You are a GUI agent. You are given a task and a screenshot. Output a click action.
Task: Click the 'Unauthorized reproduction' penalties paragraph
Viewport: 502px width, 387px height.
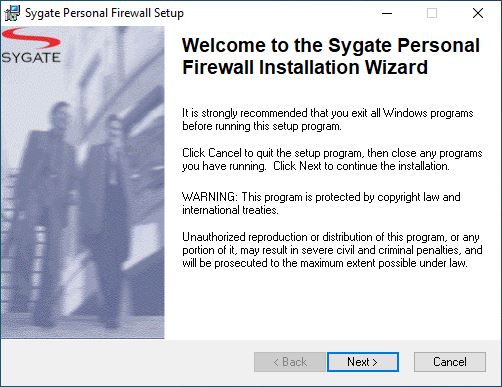click(x=332, y=250)
